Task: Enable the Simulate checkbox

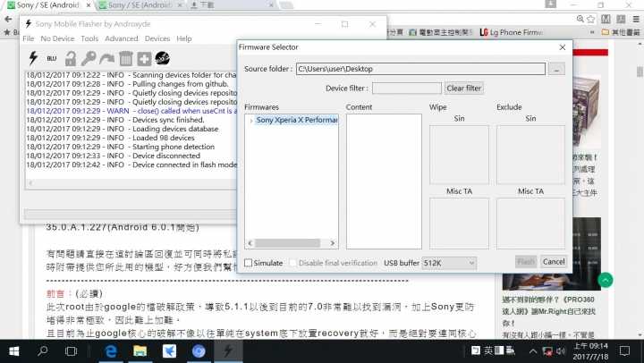Action: coord(249,262)
